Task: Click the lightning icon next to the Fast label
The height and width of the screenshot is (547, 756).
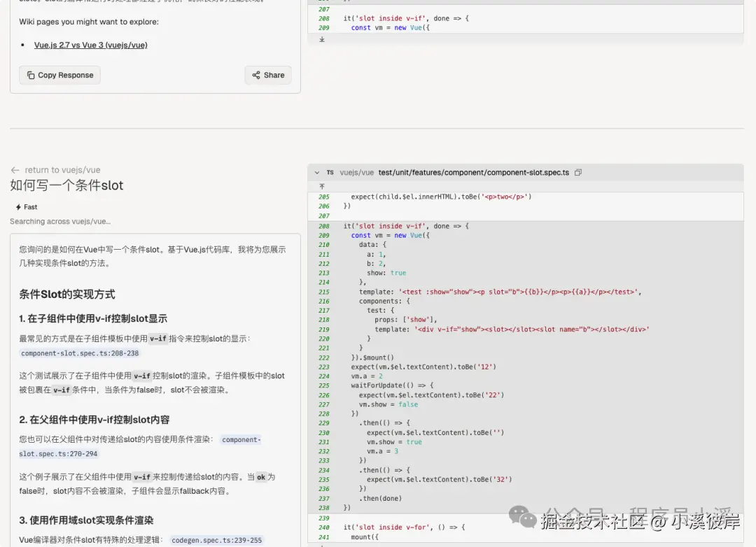Action: 17,207
